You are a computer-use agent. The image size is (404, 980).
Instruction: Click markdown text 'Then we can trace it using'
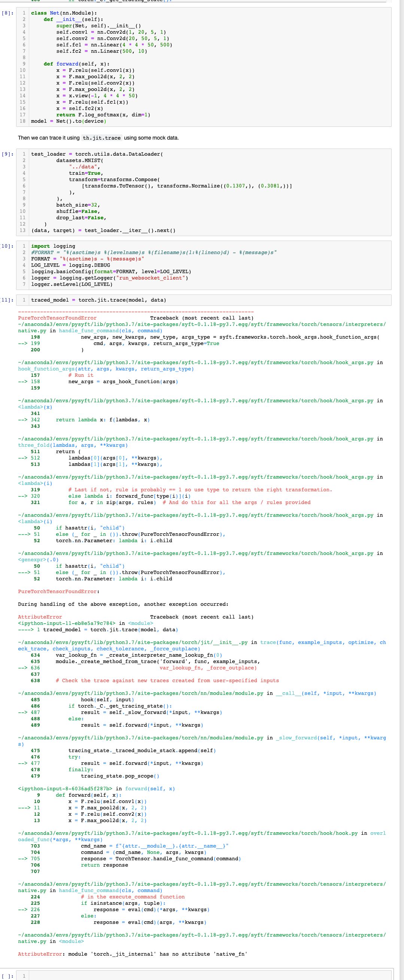click(x=49, y=138)
